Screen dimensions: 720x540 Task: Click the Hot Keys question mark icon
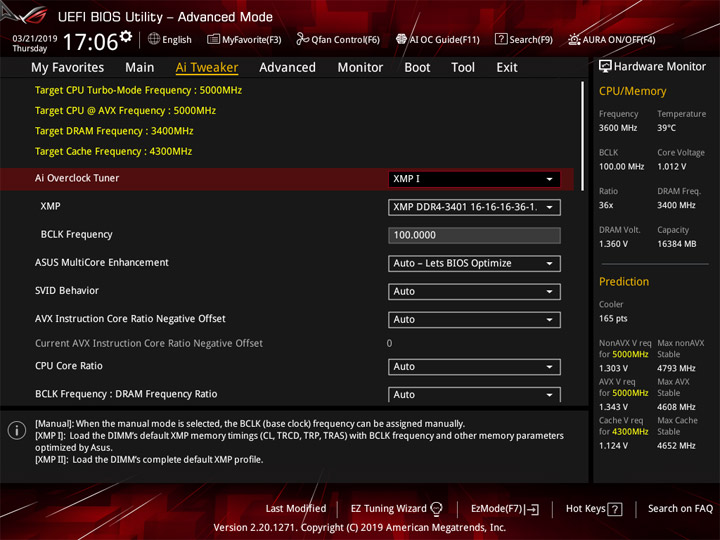pyautogui.click(x=615, y=509)
